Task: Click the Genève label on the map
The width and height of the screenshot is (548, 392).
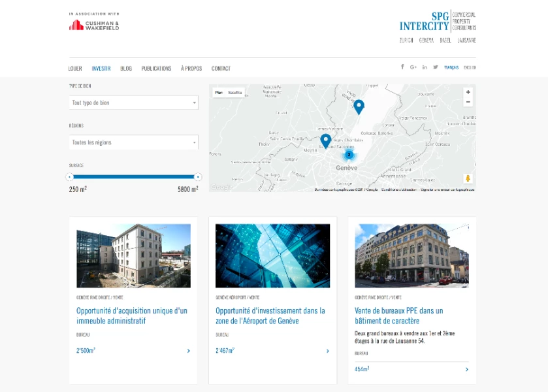Action: click(x=346, y=168)
